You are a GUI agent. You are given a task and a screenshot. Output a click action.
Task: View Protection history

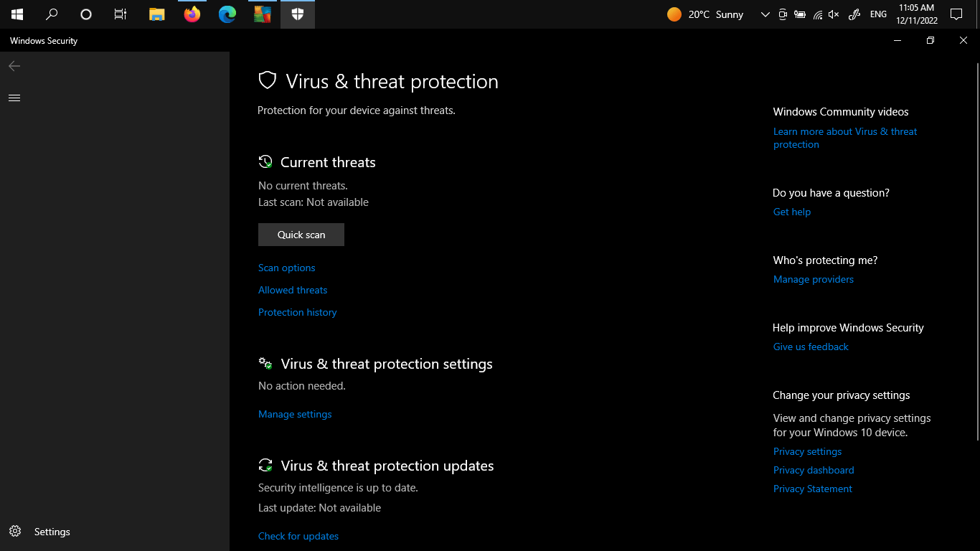tap(298, 312)
